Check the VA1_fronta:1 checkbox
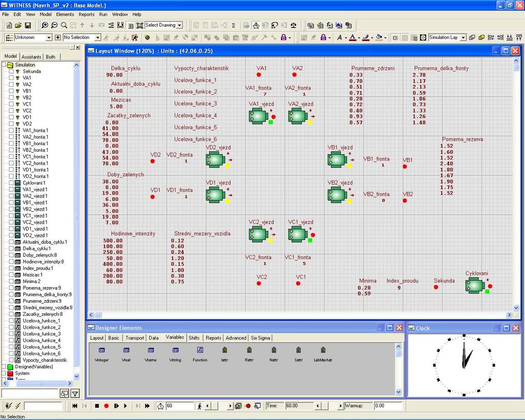This screenshot has width=525, height=420. click(11, 130)
